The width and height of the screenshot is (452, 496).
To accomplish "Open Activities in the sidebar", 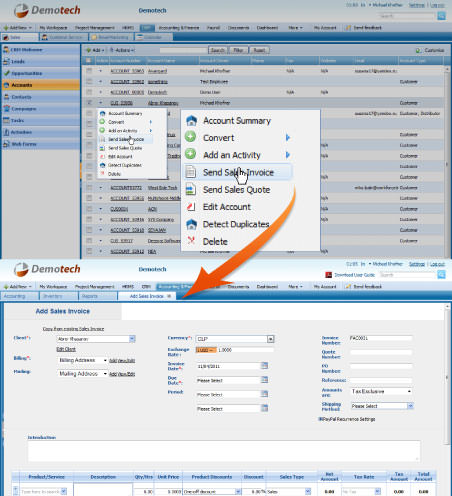I will point(40,132).
